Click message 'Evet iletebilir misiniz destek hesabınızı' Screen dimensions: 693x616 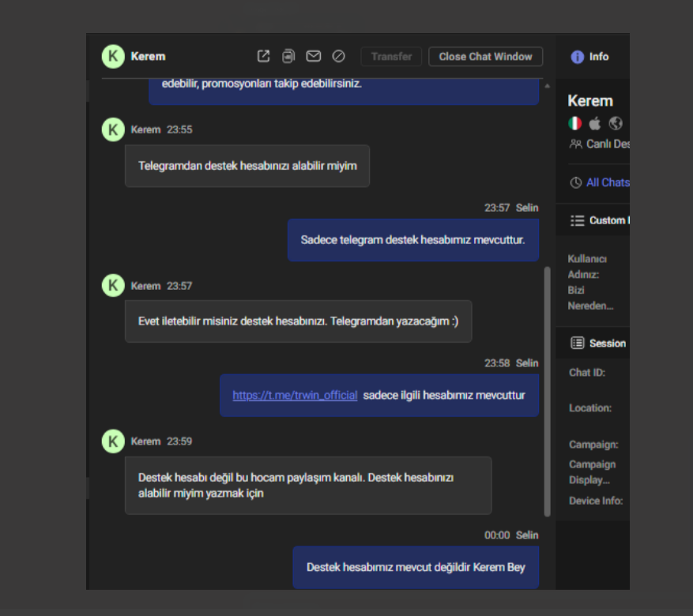[299, 321]
